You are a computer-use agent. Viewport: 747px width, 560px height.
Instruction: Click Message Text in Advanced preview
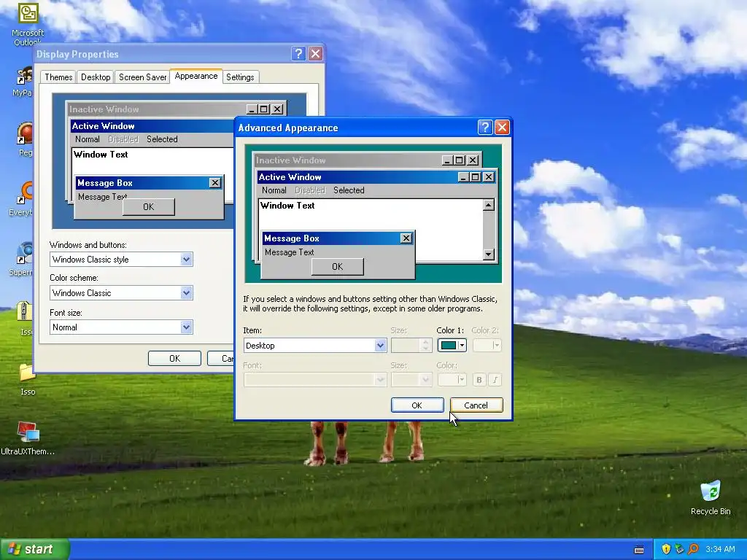pyautogui.click(x=289, y=252)
